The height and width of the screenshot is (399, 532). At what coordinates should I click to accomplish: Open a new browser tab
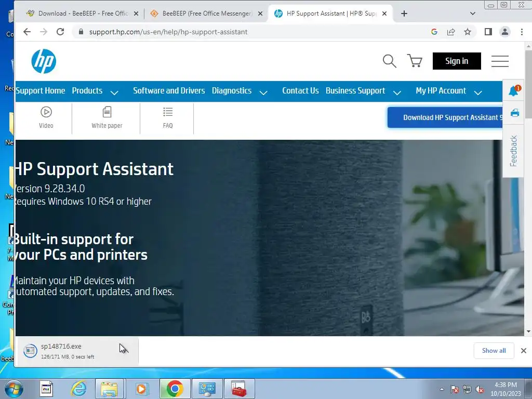[404, 14]
